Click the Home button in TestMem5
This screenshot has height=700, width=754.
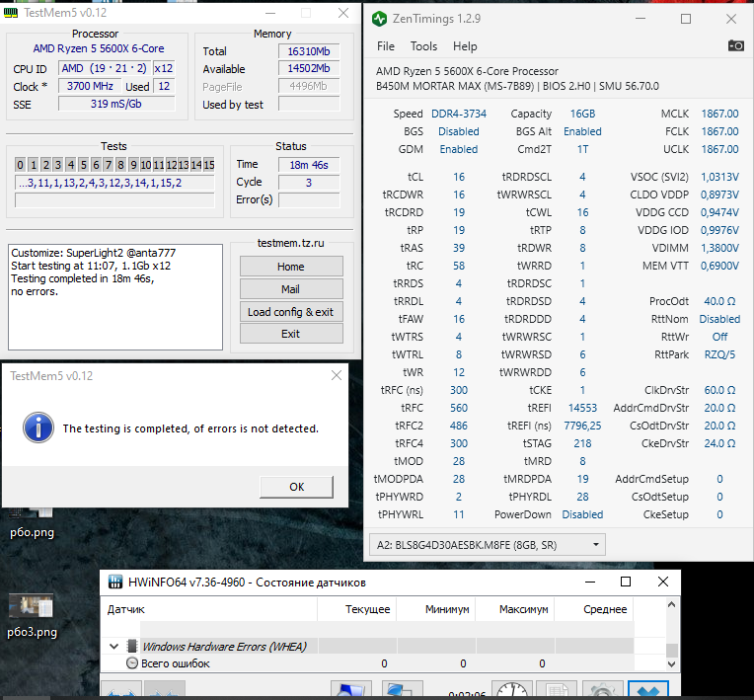pos(291,266)
